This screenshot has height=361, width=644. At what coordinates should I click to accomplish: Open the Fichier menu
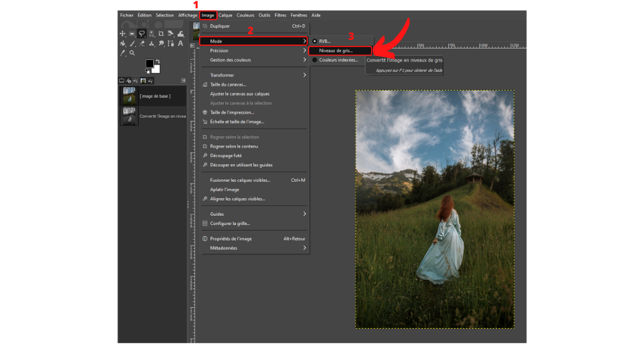coord(126,15)
